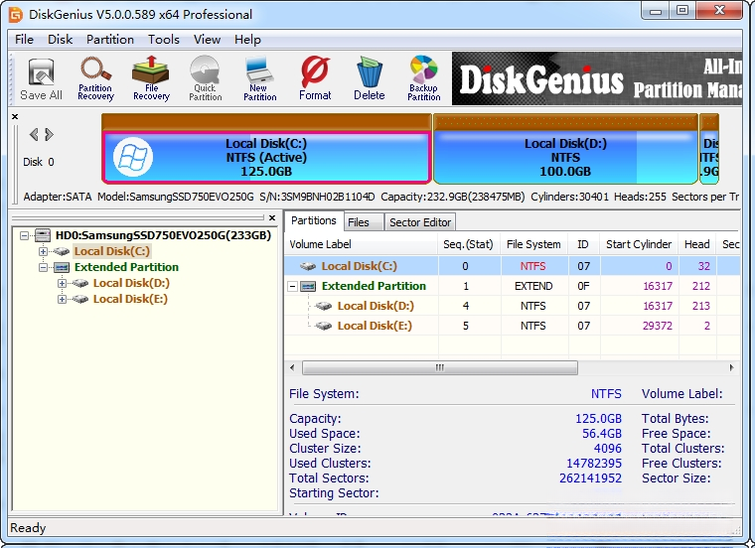The image size is (755, 548).
Task: Switch to the Sector Editor tab
Action: point(420,222)
